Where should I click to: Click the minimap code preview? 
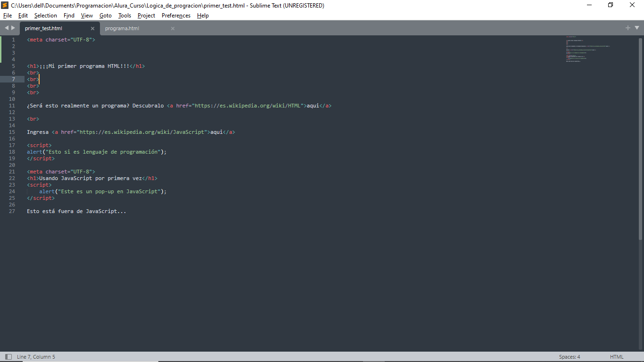[588, 49]
